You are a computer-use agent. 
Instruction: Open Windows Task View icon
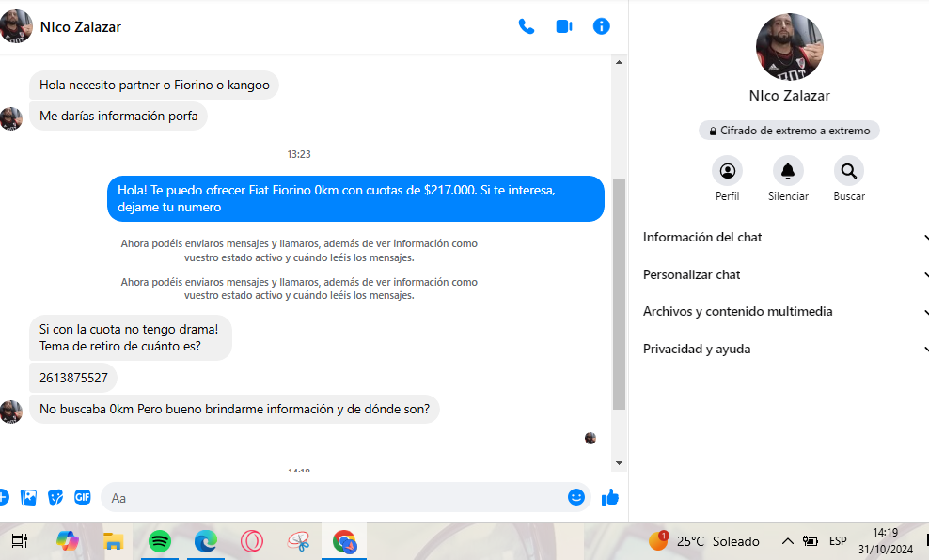[20, 541]
